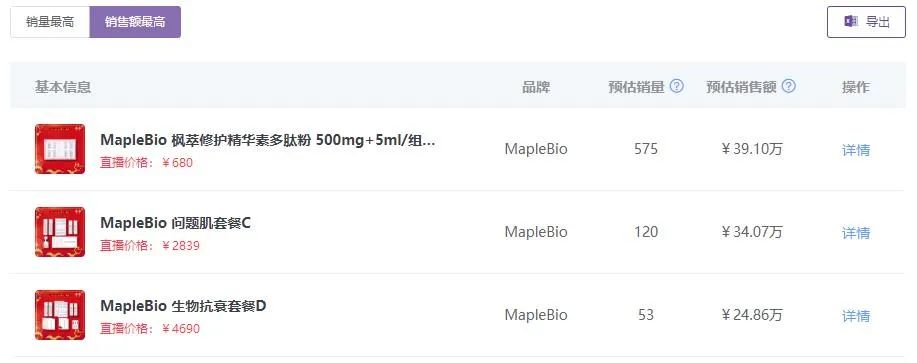The width and height of the screenshot is (917, 363).
Task: Click MapleBio brand in 问题肌套餐C row
Action: point(536,232)
